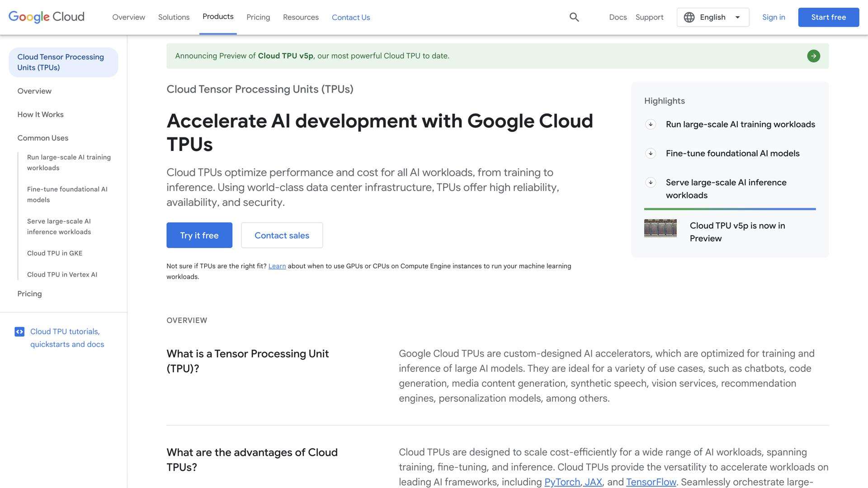Open the Solutions menu
This screenshot has height=488, width=868.
click(x=174, y=17)
